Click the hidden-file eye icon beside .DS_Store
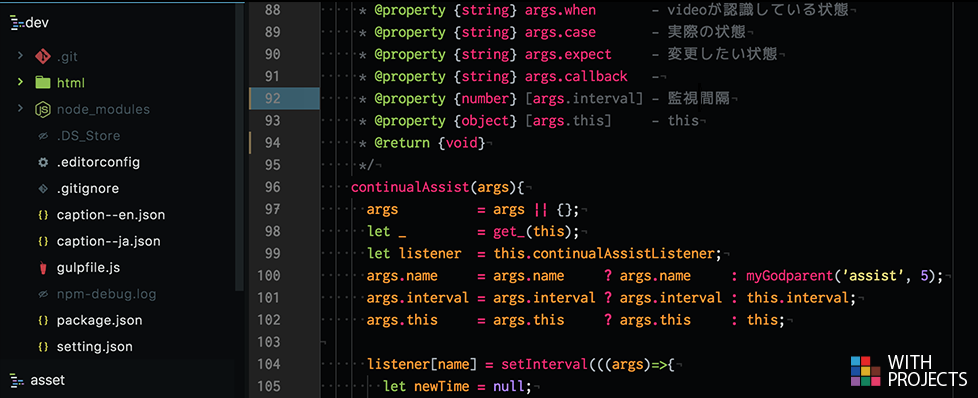The height and width of the screenshot is (398, 978). tap(42, 136)
